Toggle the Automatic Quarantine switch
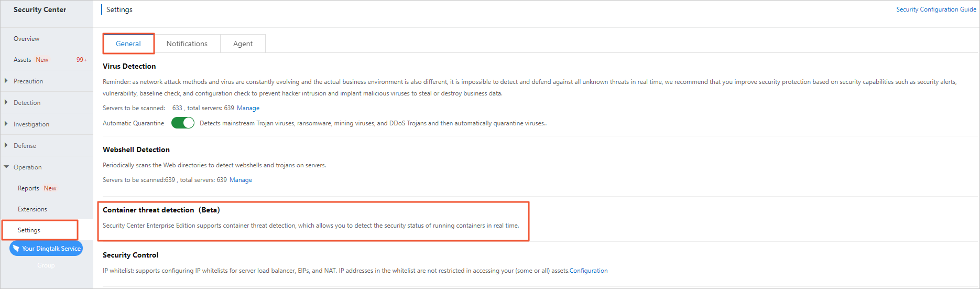This screenshot has height=289, width=980. [183, 123]
